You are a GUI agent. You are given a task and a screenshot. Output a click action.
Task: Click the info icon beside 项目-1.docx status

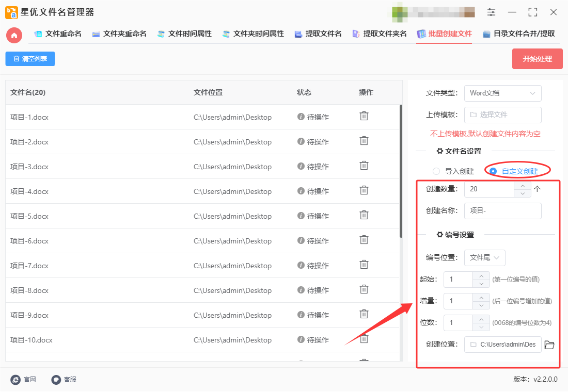click(301, 117)
